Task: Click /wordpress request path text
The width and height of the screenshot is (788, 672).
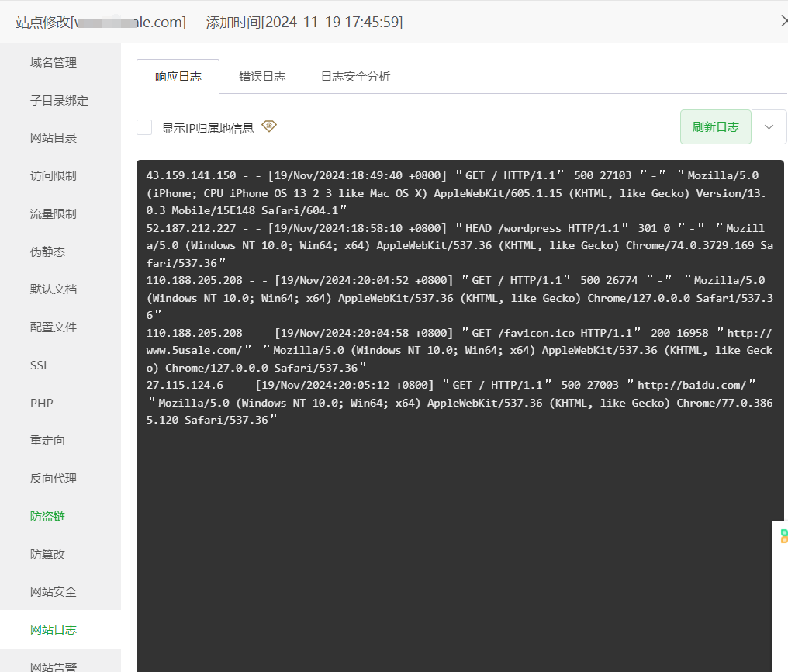Action: [529, 228]
